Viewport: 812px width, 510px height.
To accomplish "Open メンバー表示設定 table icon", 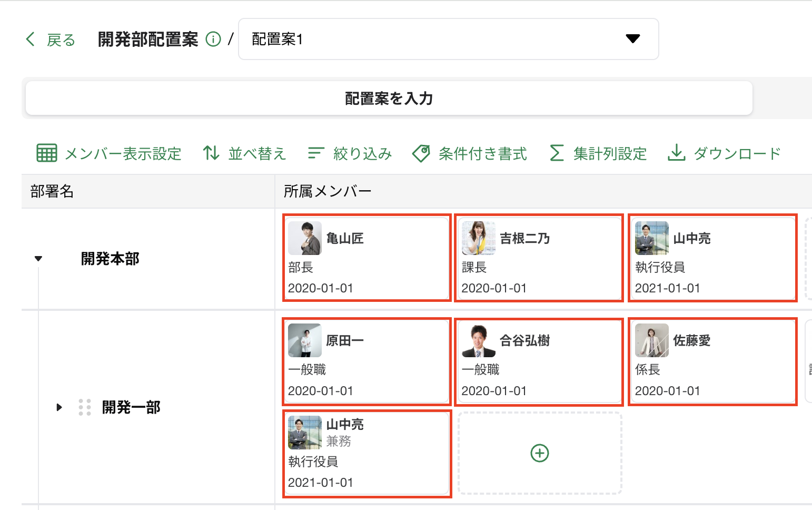I will coord(47,153).
